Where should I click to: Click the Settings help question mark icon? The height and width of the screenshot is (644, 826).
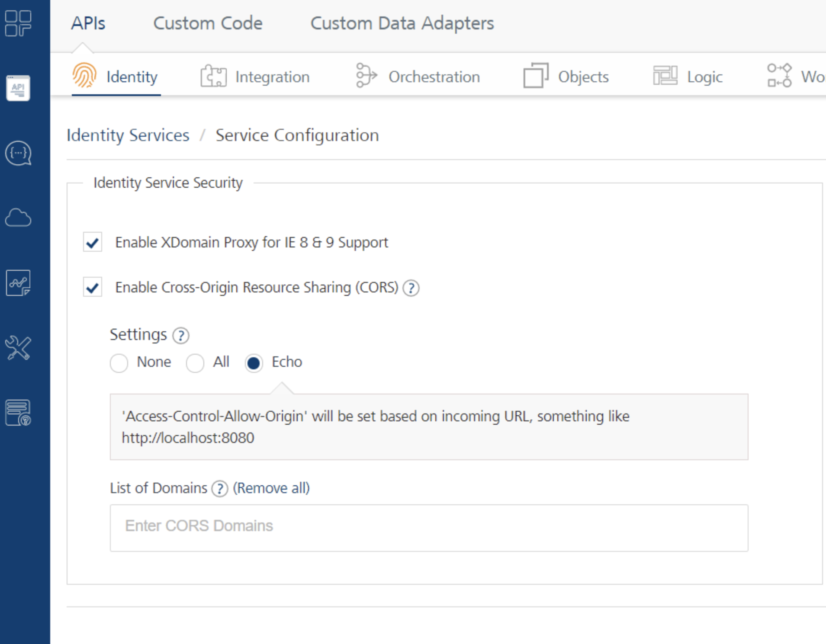181,336
